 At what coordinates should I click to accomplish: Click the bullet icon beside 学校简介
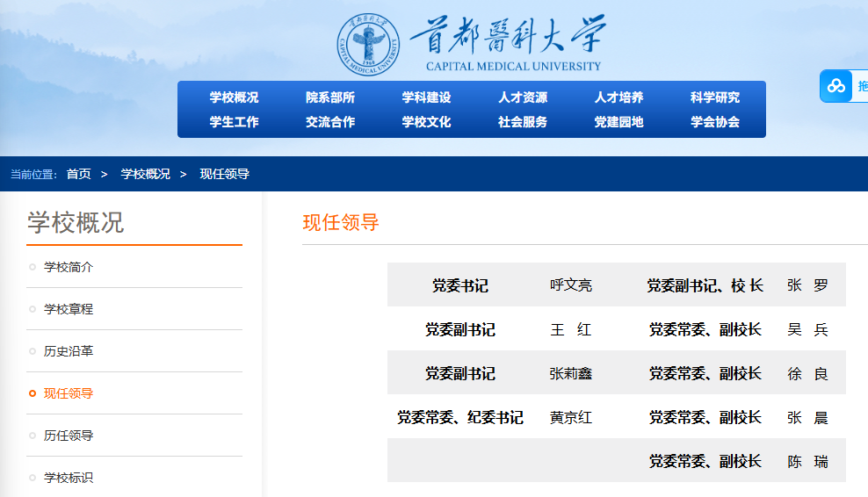[33, 267]
